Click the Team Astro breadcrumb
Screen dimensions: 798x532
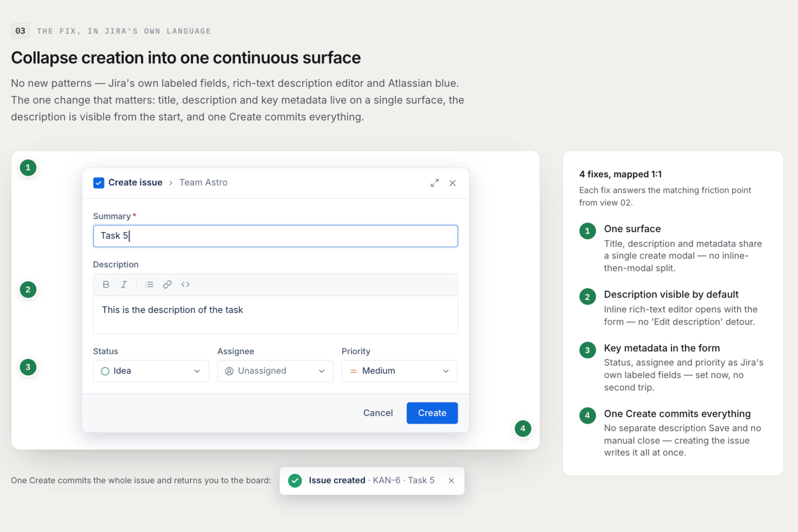click(x=203, y=183)
